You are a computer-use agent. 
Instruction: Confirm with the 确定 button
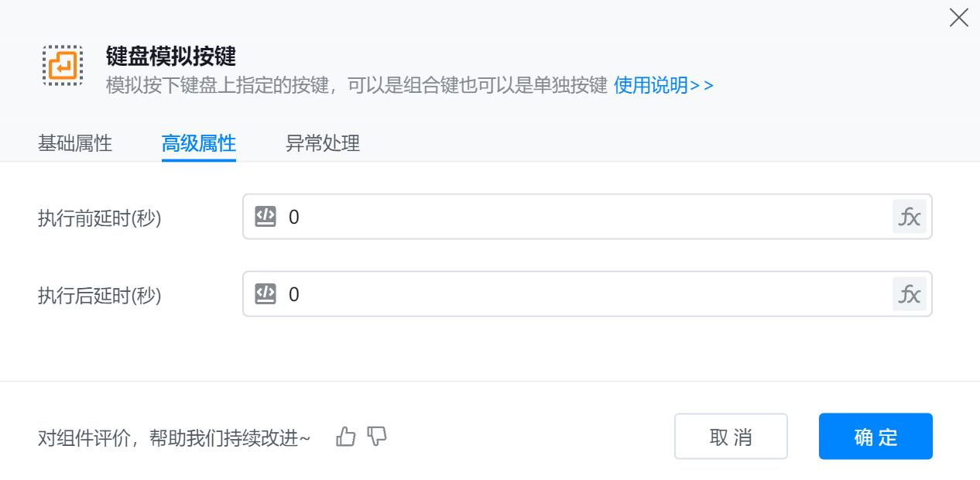click(x=875, y=437)
